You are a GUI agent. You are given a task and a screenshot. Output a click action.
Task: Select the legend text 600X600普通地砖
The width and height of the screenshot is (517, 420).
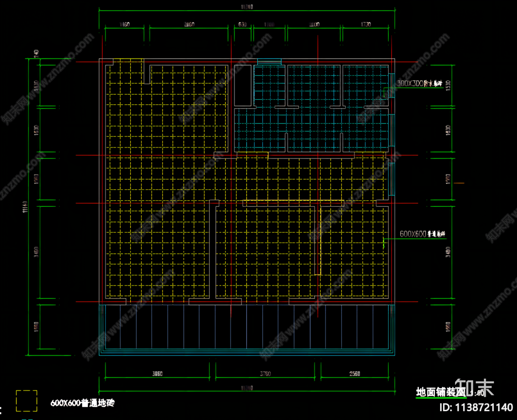click(x=82, y=403)
